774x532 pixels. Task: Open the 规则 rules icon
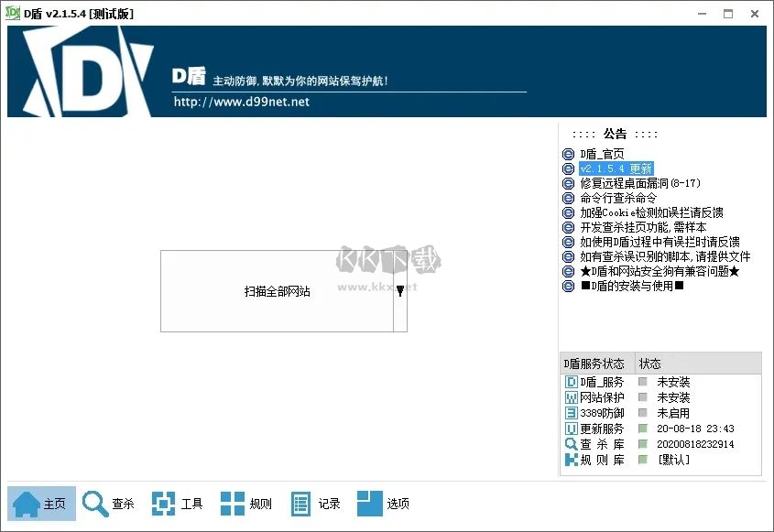tap(232, 502)
